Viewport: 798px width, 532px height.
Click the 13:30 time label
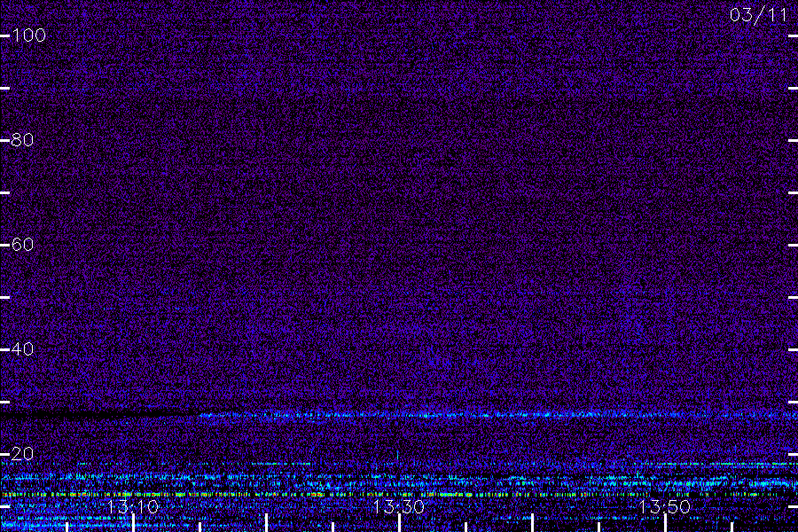tap(398, 506)
